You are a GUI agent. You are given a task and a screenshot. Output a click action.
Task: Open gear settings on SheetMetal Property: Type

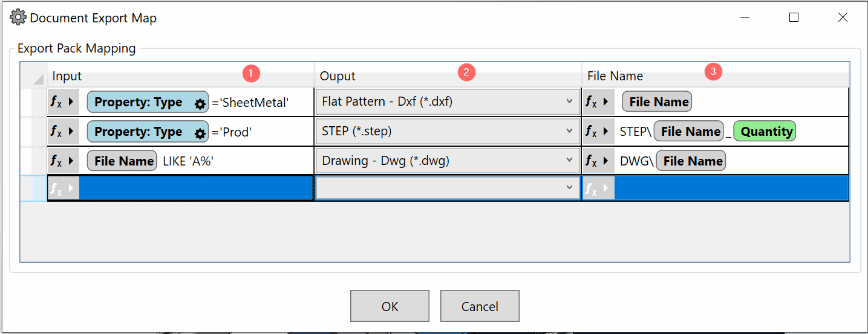pyautogui.click(x=200, y=104)
